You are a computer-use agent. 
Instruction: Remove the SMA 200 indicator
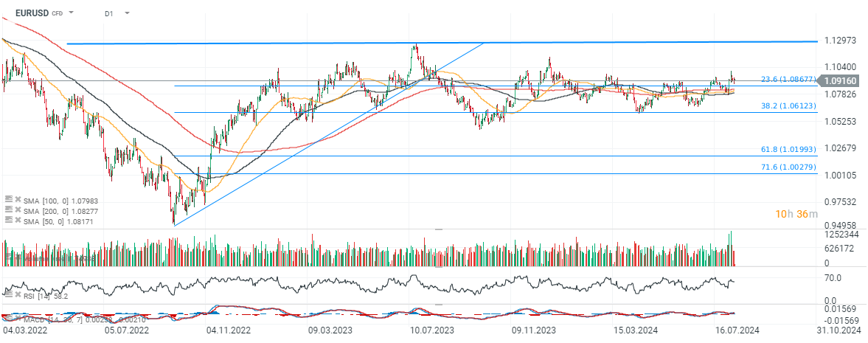[x=18, y=209]
